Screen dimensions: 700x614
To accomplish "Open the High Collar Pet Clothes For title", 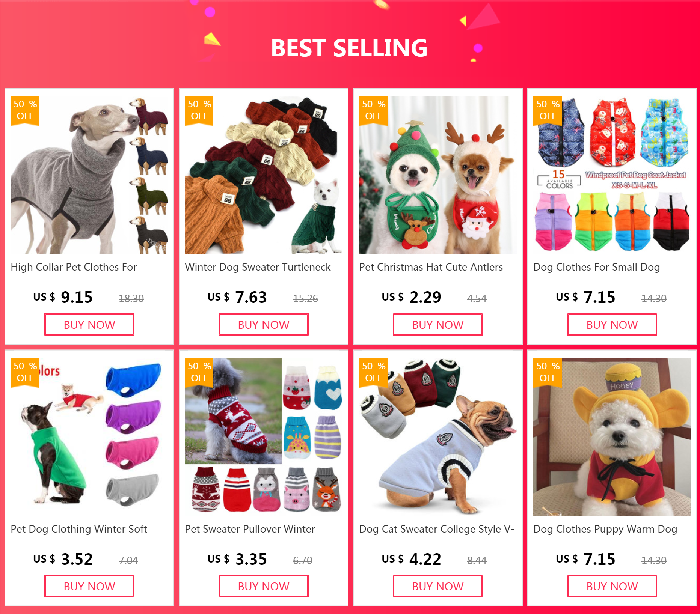I will point(74,267).
